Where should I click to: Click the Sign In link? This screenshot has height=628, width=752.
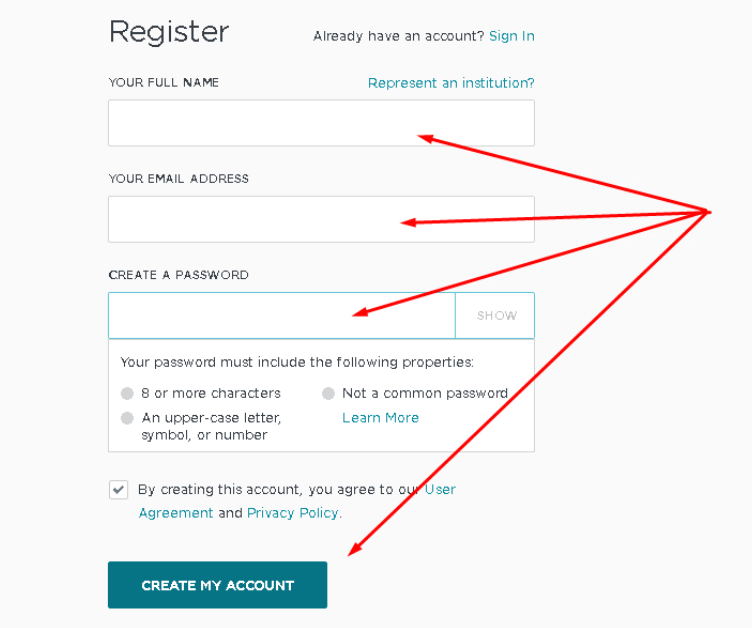coord(511,36)
